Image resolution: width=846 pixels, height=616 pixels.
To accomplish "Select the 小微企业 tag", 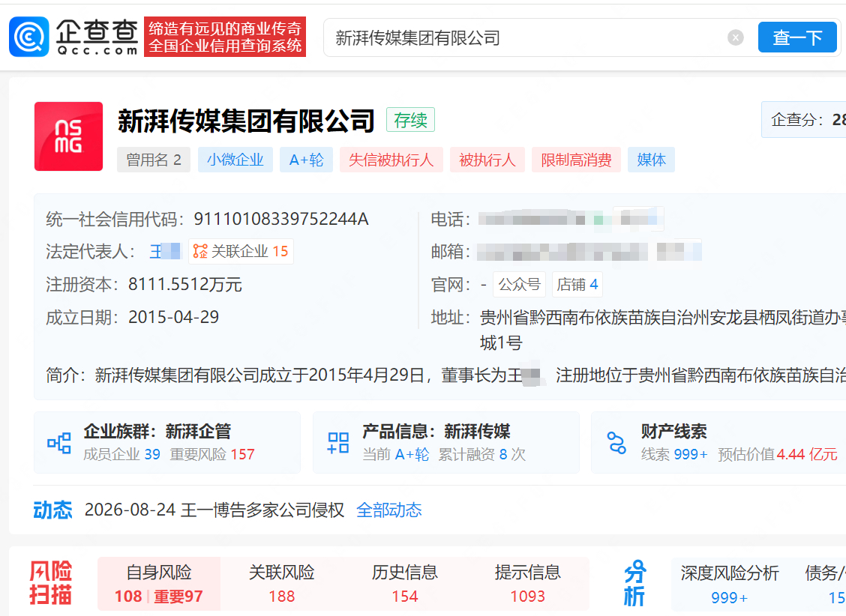I will point(235,160).
